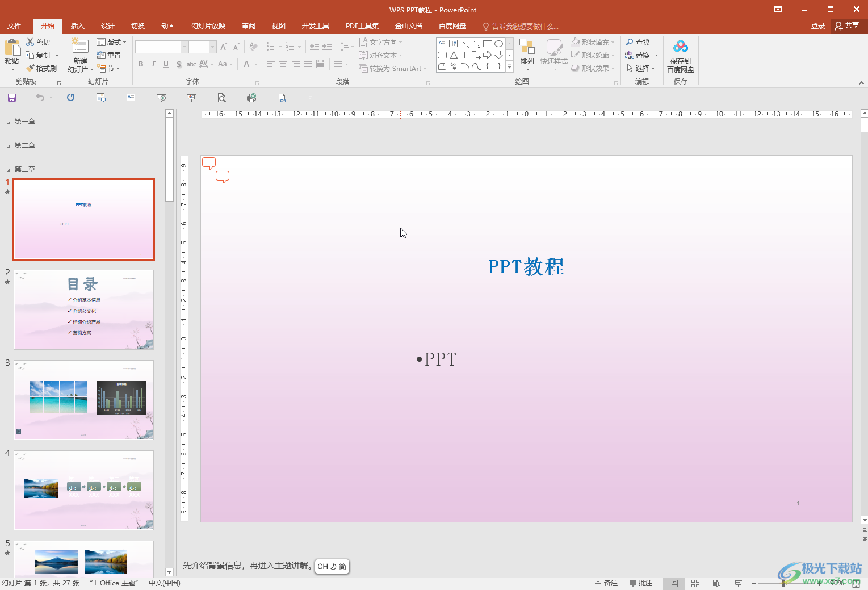Screen dimensions: 868x590
Task: Toggle Italic formatting button
Action: (x=153, y=64)
